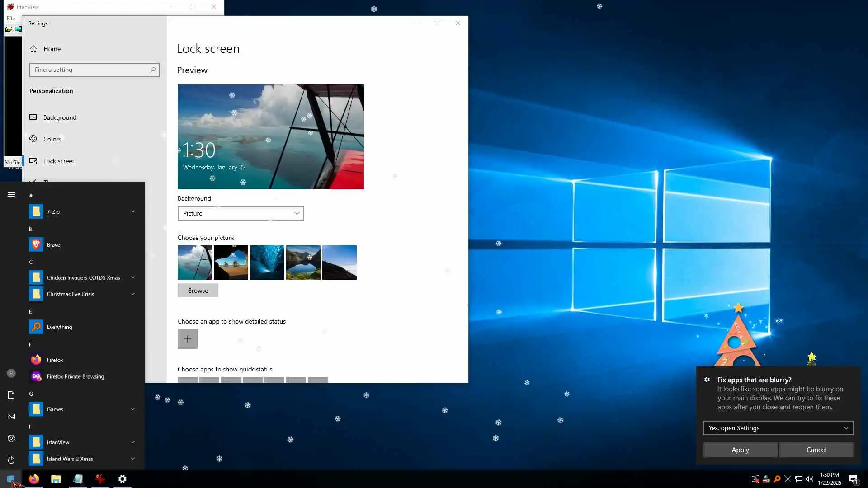Open Brave from the Start menu
Viewport: 868px width, 488px height.
pyautogui.click(x=53, y=244)
